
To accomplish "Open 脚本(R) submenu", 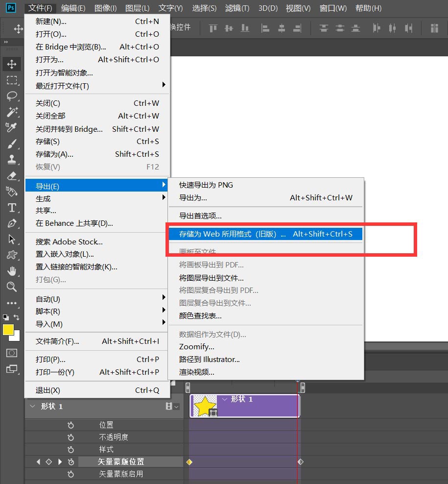I will pos(97,311).
